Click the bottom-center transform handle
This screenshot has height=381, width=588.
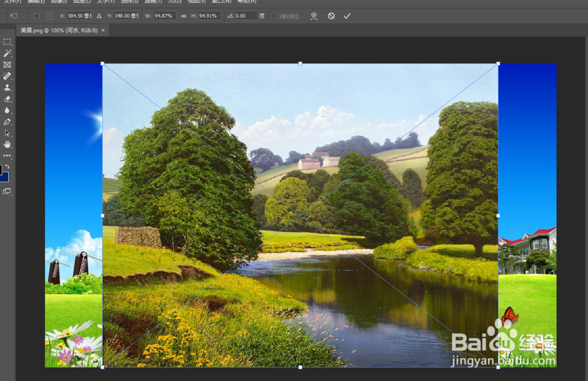click(x=300, y=367)
